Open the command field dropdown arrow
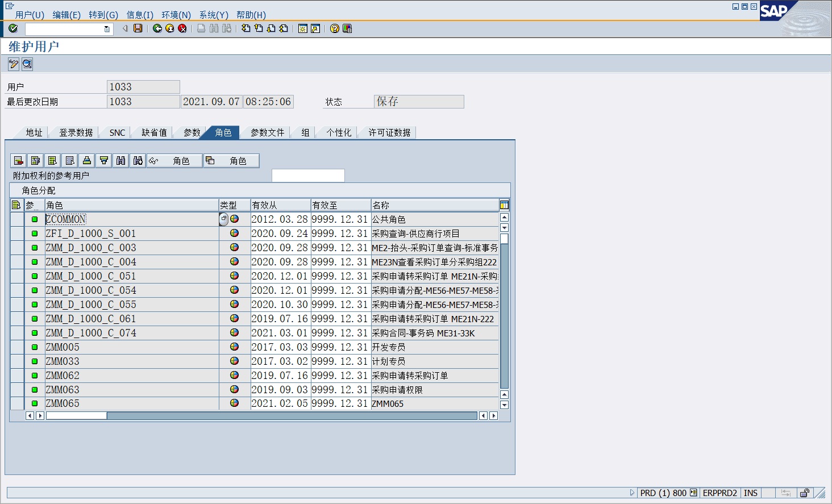Viewport: 832px width, 504px height. pyautogui.click(x=107, y=28)
